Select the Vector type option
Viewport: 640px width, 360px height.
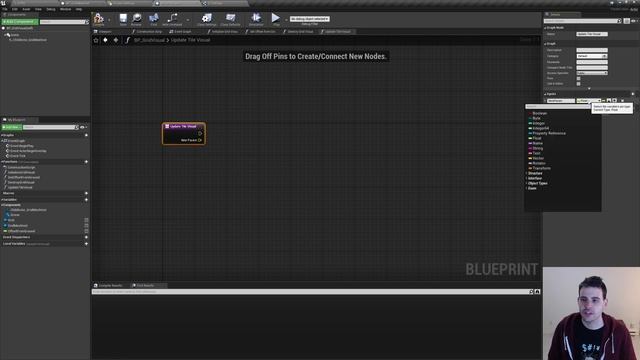(536, 158)
